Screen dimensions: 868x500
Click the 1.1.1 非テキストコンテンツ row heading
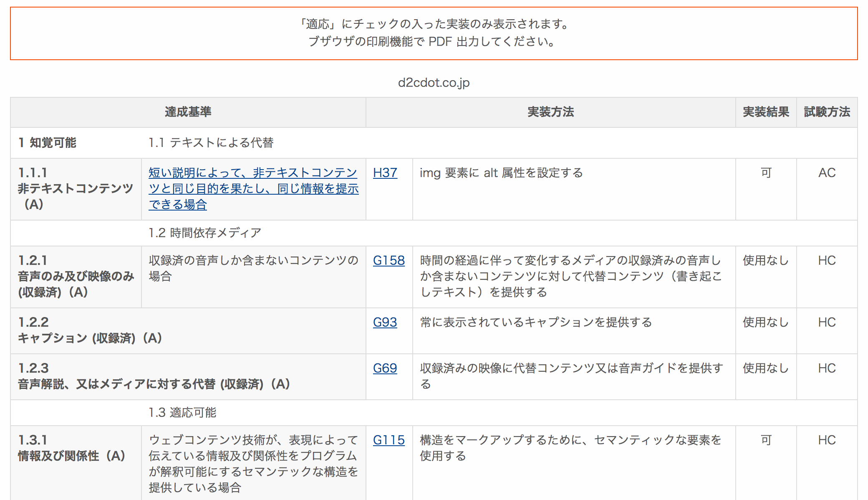click(x=76, y=188)
